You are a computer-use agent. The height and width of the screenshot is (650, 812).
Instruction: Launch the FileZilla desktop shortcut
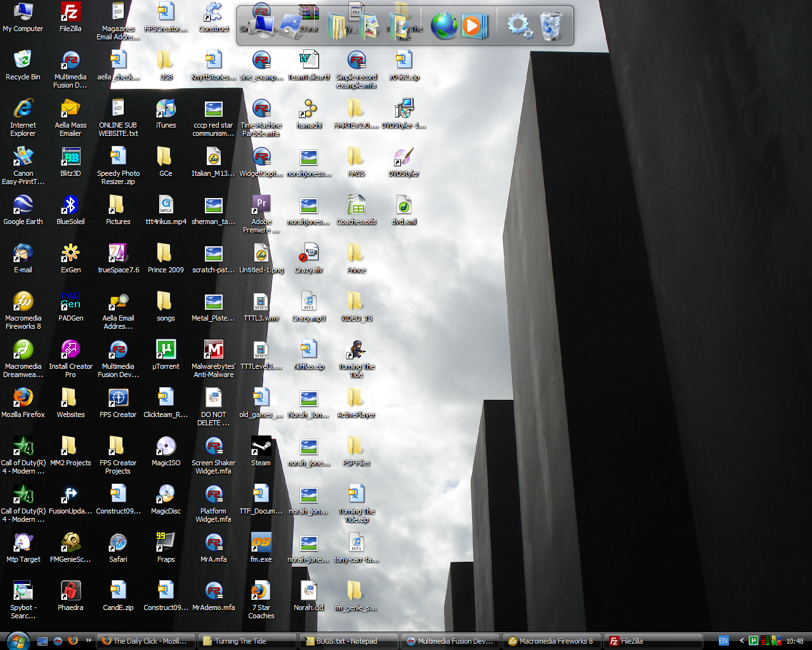[70, 17]
